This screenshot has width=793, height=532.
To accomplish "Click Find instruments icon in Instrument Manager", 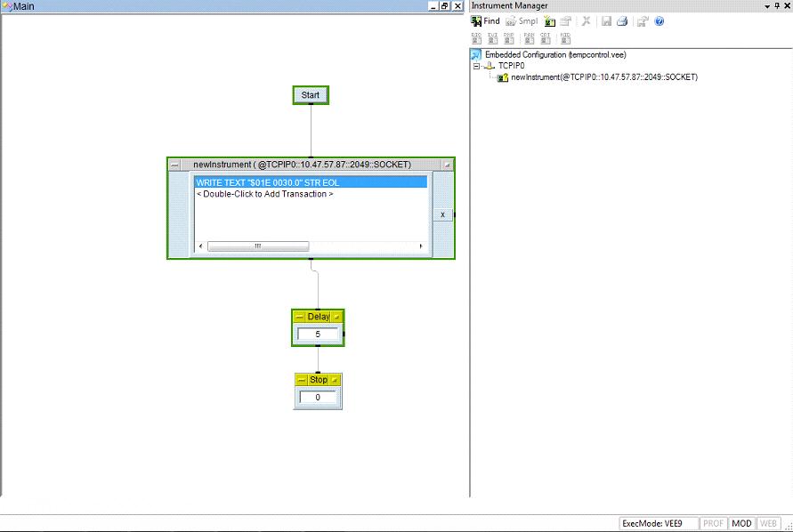I will click(x=485, y=21).
